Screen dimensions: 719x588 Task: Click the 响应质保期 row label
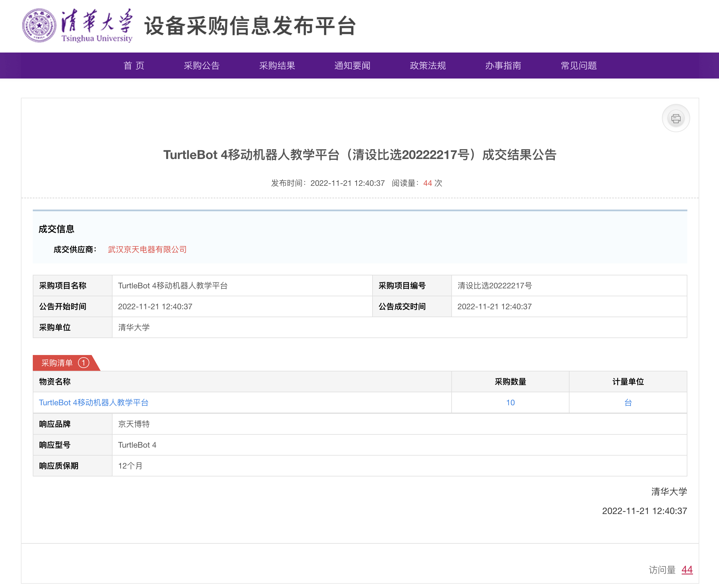coord(59,466)
